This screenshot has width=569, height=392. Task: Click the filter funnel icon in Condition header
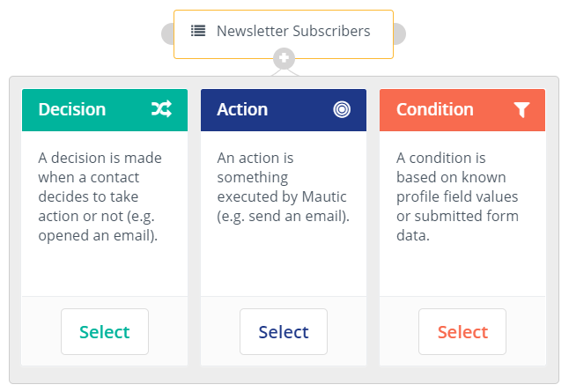point(521,109)
